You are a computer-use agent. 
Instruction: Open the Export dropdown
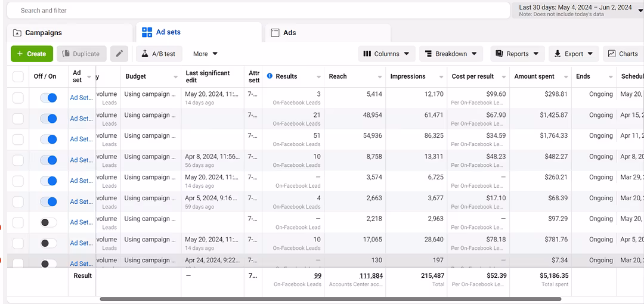[574, 54]
